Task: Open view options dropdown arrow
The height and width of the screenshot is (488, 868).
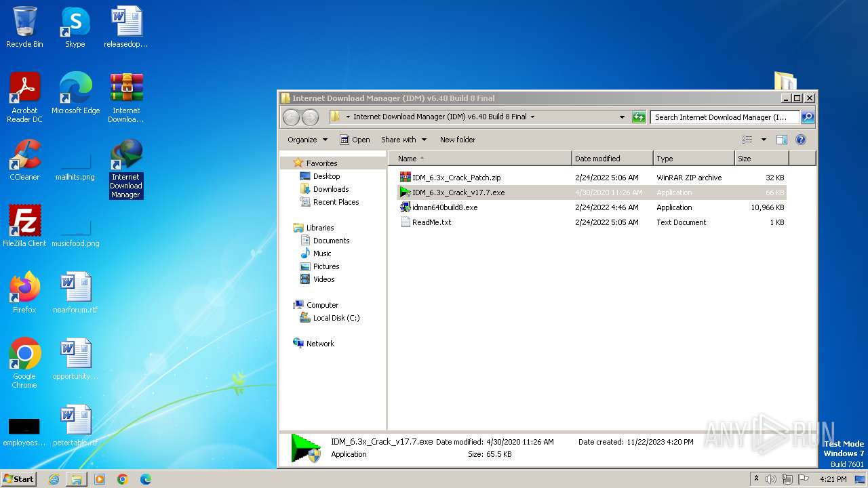Action: pyautogui.click(x=764, y=140)
